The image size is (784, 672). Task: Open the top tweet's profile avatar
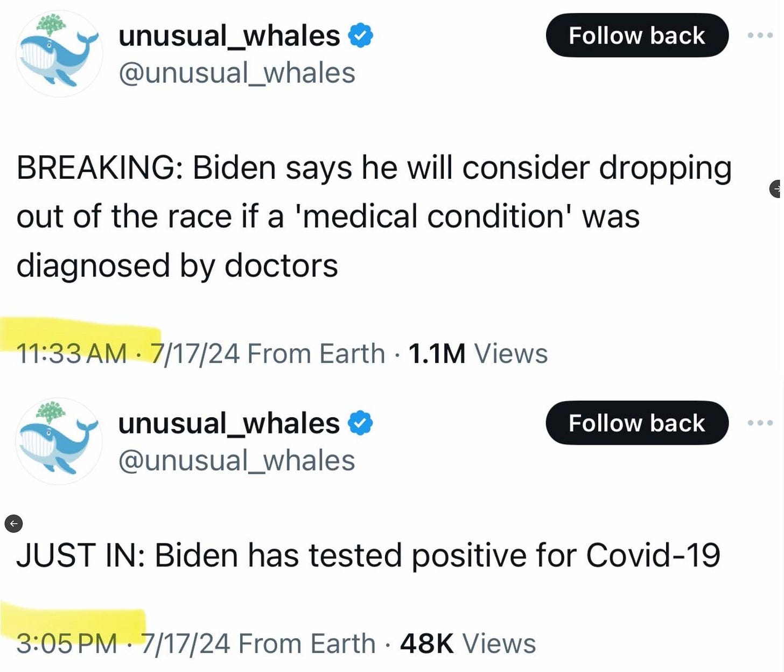(59, 52)
